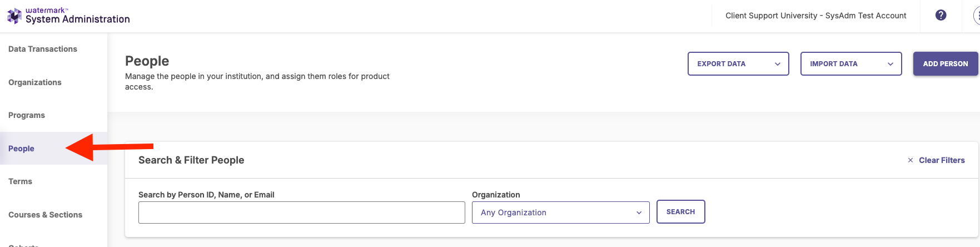Click the Search button

click(680, 212)
